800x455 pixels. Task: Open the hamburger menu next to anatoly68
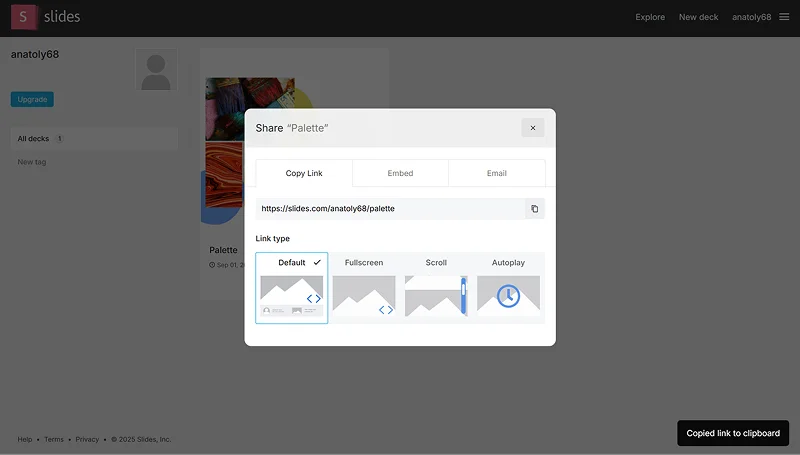(782, 17)
